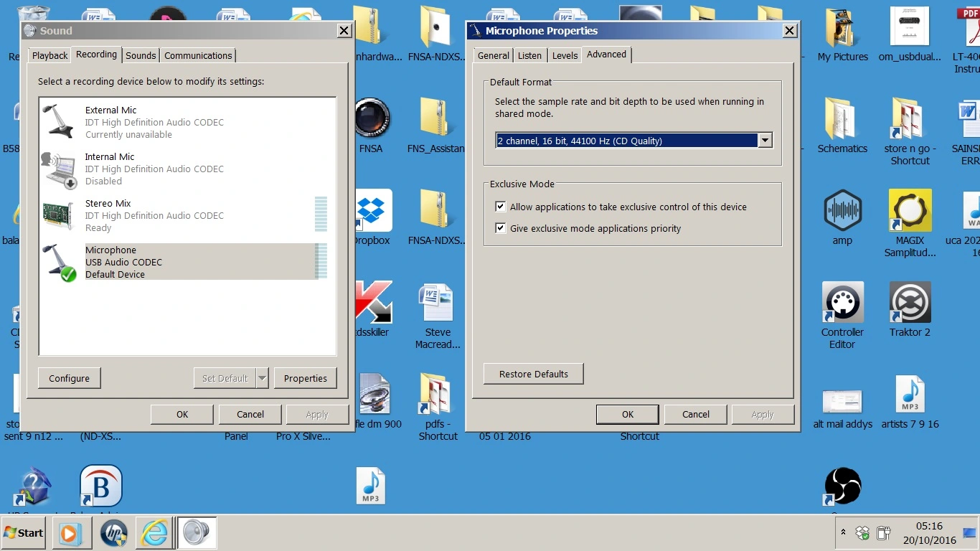Click the taskbar clock showing 05:16
This screenshot has width=980, height=551.
coord(929,533)
